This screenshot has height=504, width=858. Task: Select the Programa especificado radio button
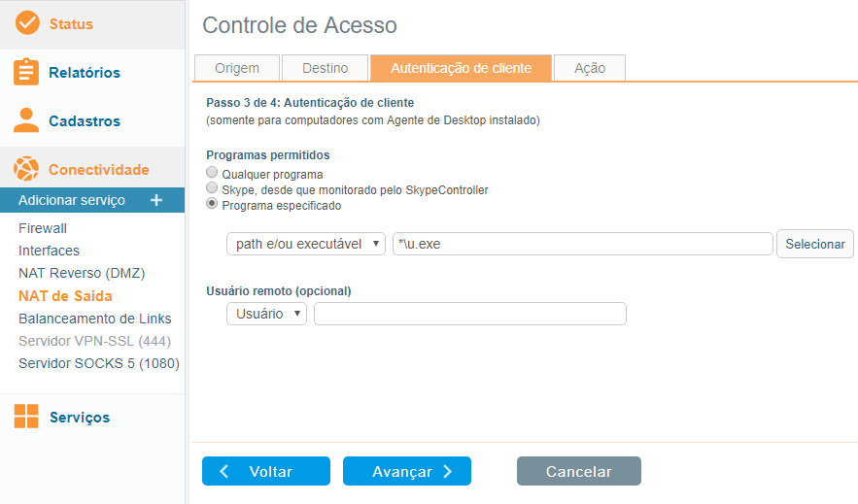(x=212, y=203)
